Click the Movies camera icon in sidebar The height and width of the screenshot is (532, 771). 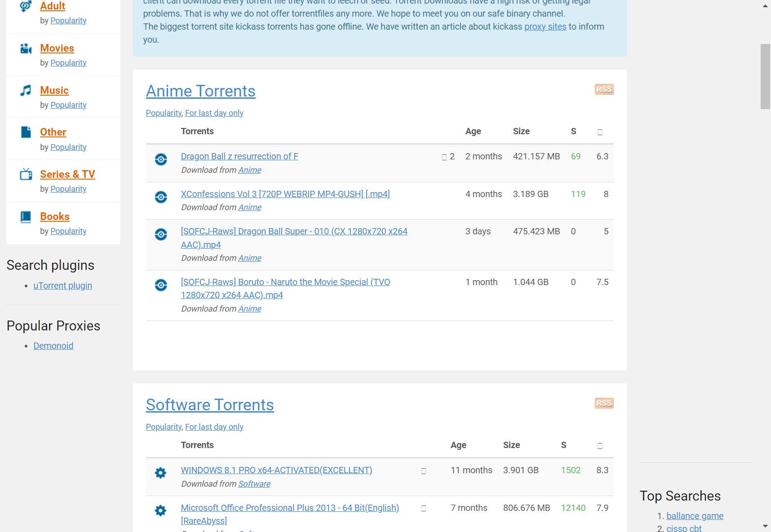[26, 48]
